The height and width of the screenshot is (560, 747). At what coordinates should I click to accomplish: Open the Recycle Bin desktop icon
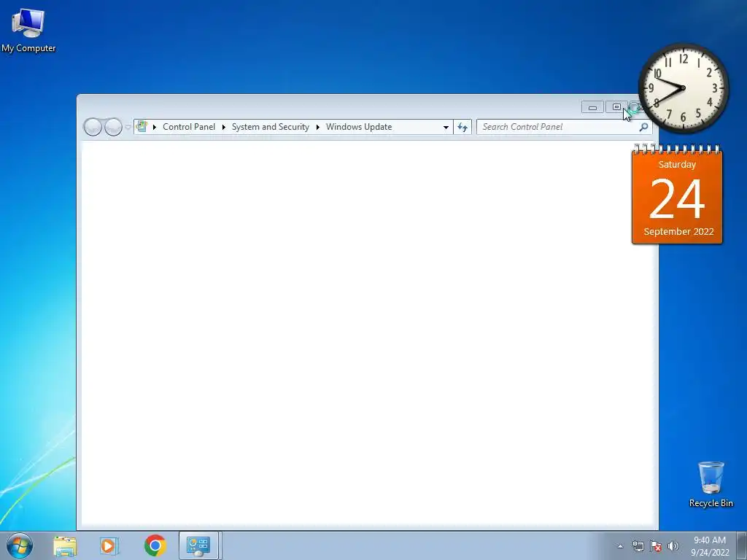tap(711, 484)
